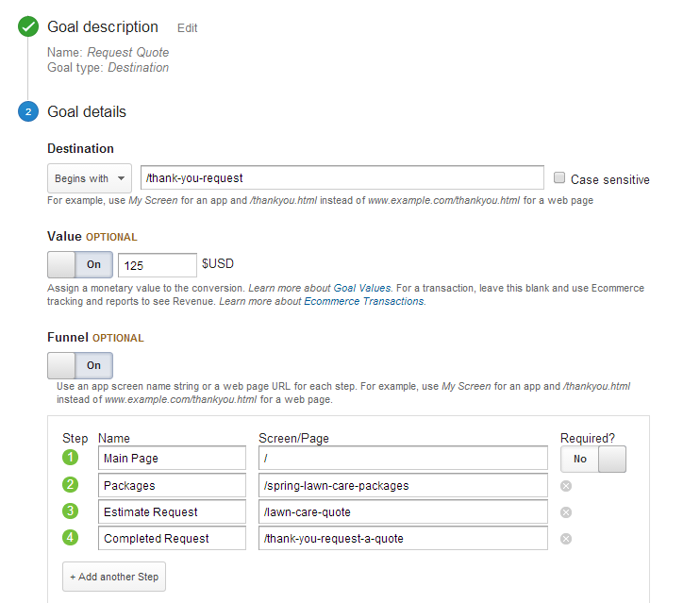Click the goal value amount field showing 125
700x603 pixels.
click(x=158, y=265)
